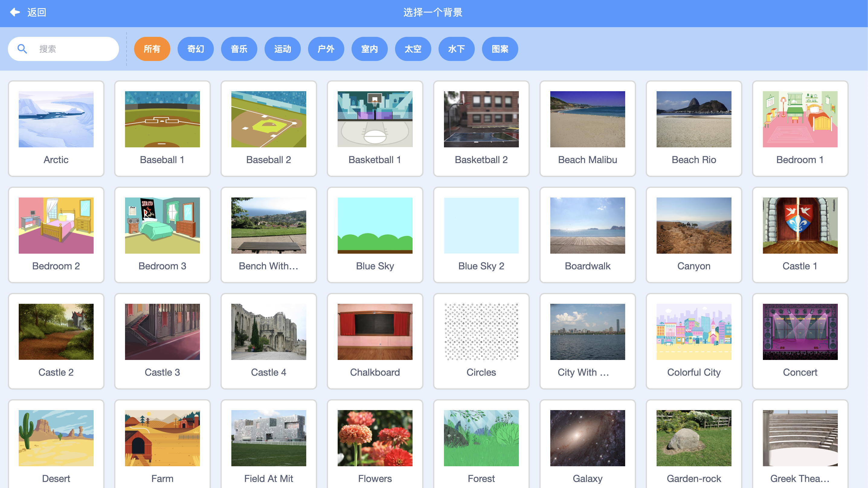Select the Forest backdrop
The width and height of the screenshot is (868, 488).
point(481,444)
